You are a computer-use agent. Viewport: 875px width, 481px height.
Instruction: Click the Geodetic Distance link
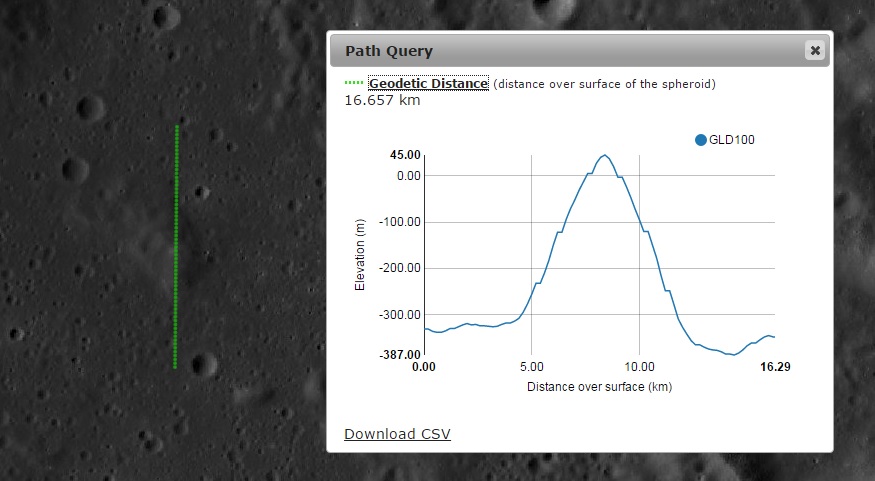[428, 84]
